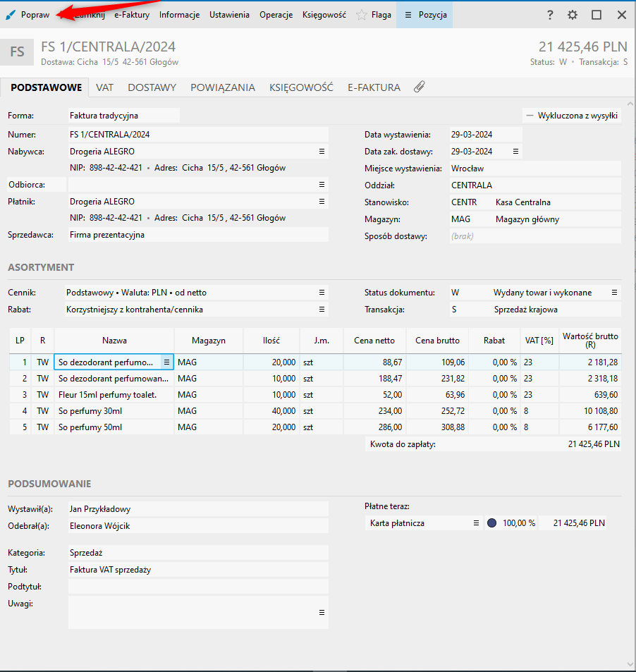Viewport: 636px width, 672px height.
Task: Click the Data wystawienia date field
Action: coord(486,135)
